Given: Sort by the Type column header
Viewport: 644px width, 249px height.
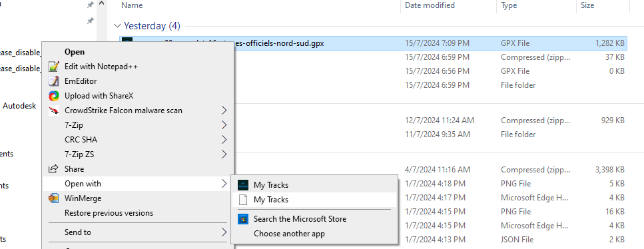Looking at the screenshot, I should (x=509, y=5).
